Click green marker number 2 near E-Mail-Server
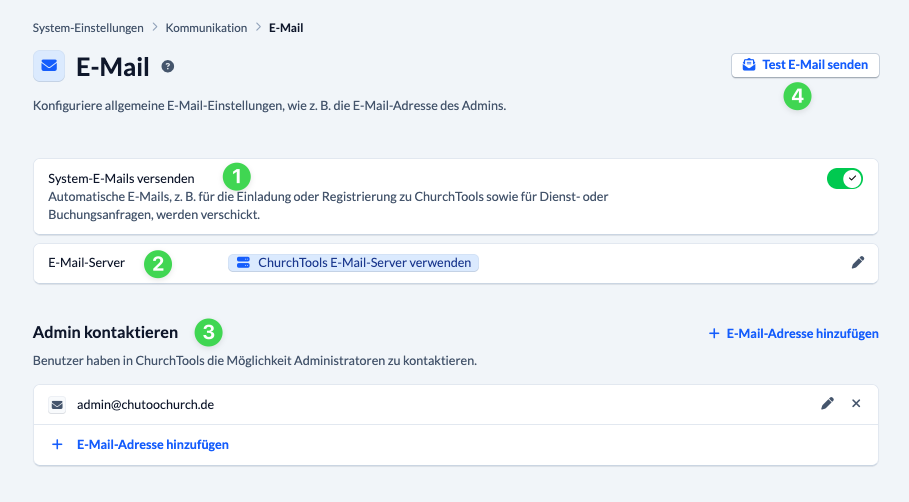Screen dimensions: 909x502 (x=158, y=264)
